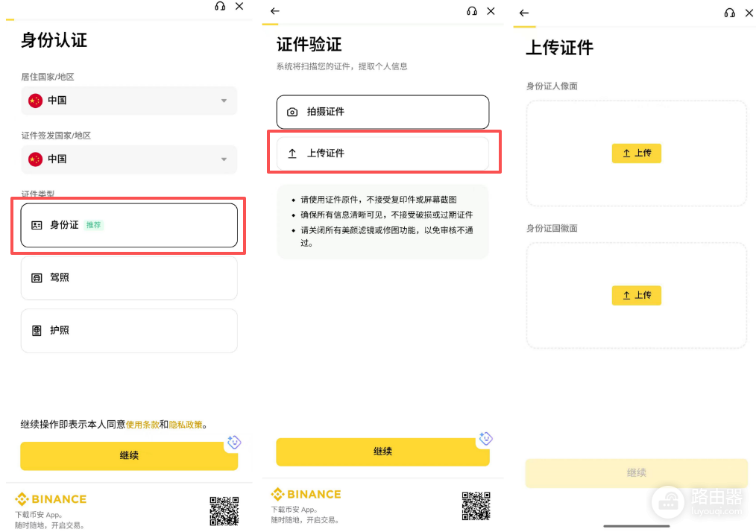756x532 pixels.
Task: Close the 身份认证 panel
Action: (x=239, y=6)
